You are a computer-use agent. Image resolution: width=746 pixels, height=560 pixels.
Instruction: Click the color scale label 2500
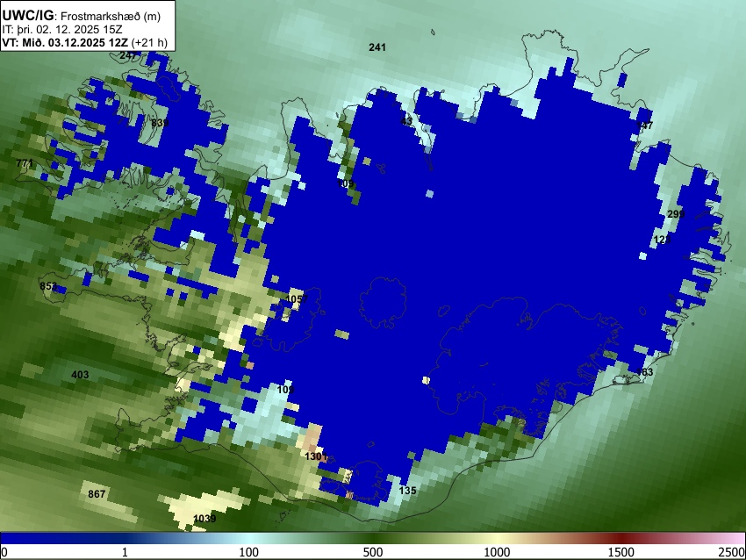coord(733,552)
